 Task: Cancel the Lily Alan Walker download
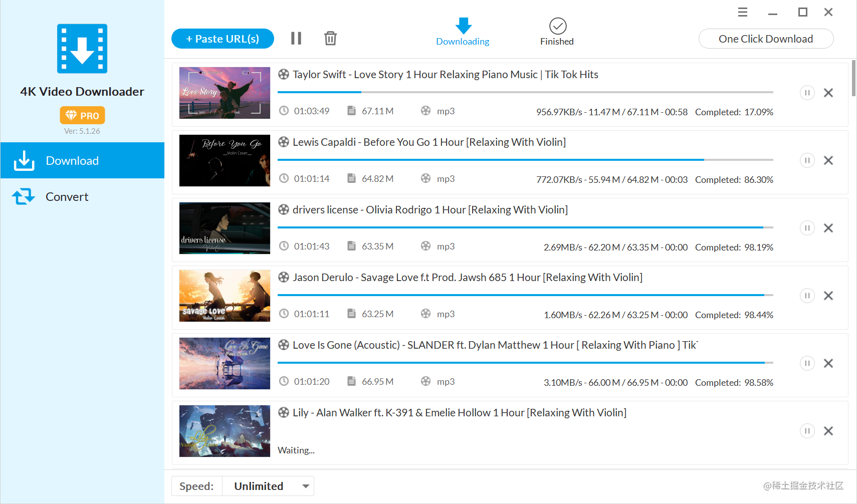[828, 431]
